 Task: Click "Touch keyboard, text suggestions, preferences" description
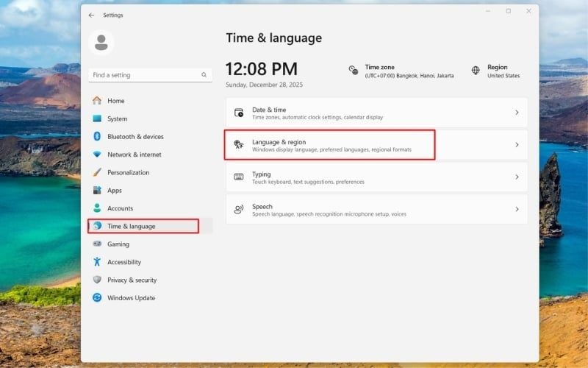[308, 182]
